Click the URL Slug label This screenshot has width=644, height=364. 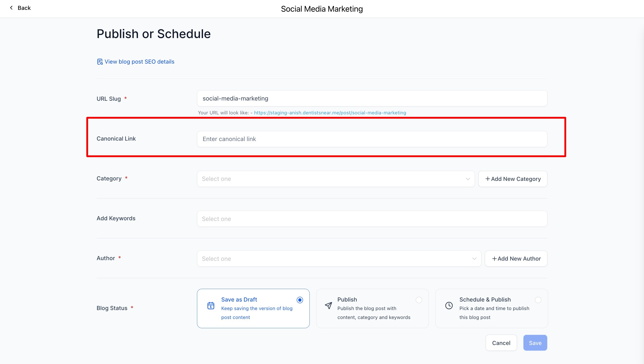coord(109,99)
